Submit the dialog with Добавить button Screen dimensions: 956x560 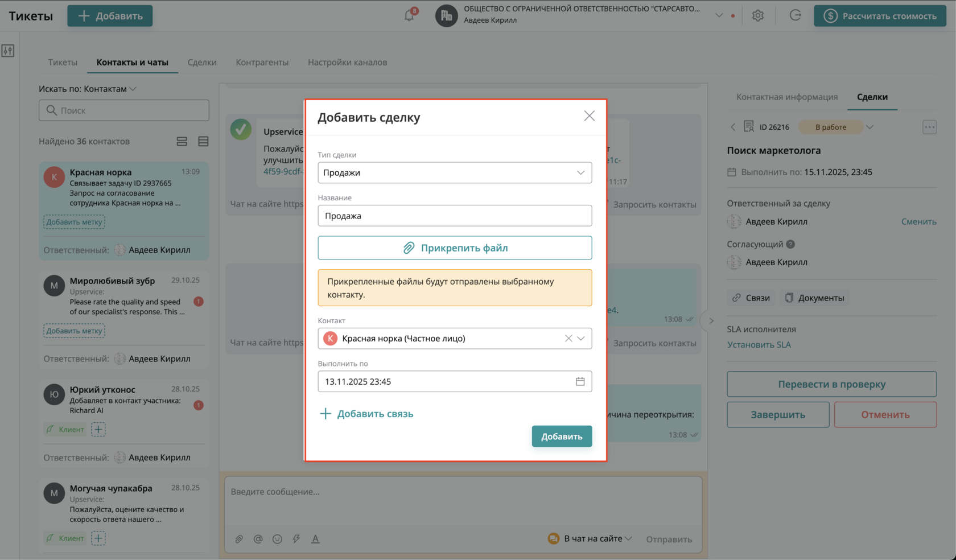562,437
